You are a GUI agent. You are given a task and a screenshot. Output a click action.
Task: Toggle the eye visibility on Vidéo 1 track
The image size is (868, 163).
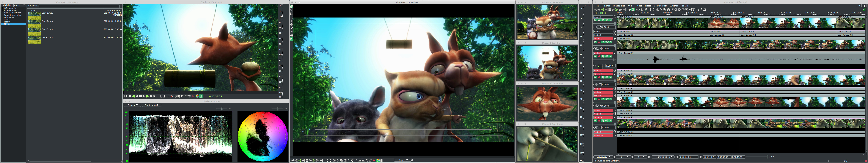(607, 20)
